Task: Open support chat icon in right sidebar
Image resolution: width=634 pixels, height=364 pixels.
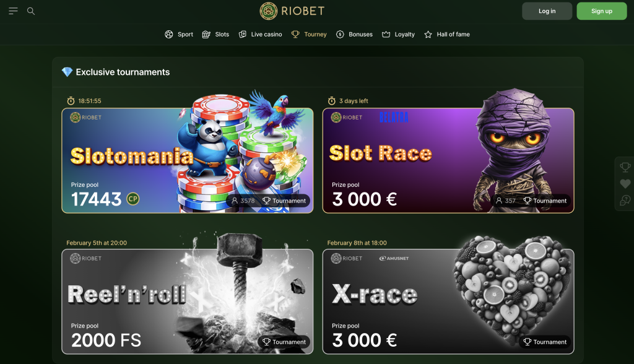Action: pyautogui.click(x=625, y=200)
